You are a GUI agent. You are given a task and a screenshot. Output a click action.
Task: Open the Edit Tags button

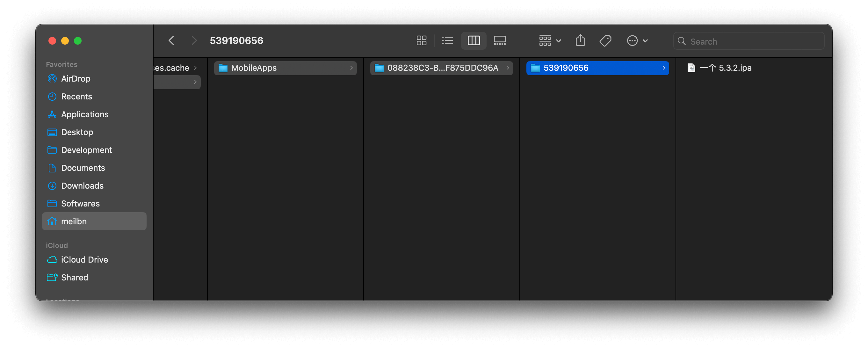[x=605, y=41]
